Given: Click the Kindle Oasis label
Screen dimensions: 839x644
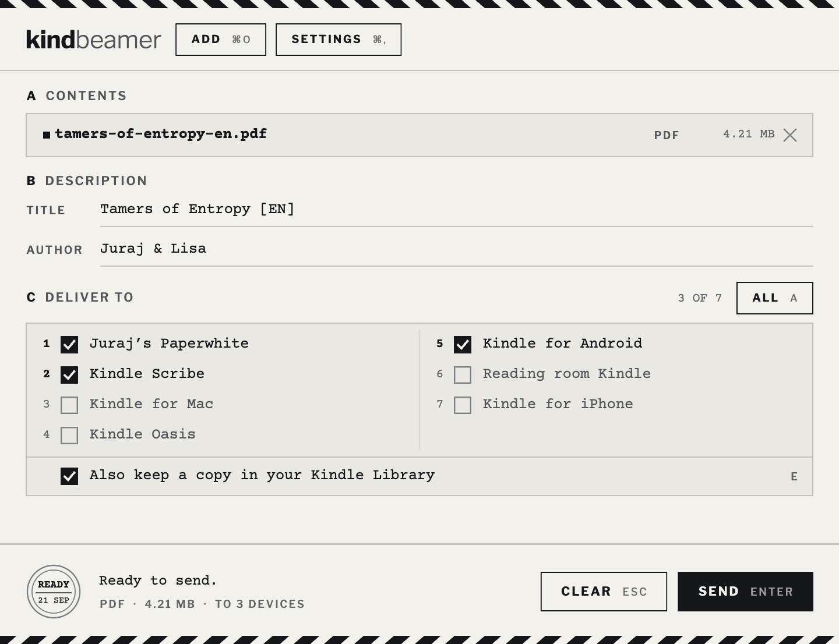Looking at the screenshot, I should (x=143, y=434).
